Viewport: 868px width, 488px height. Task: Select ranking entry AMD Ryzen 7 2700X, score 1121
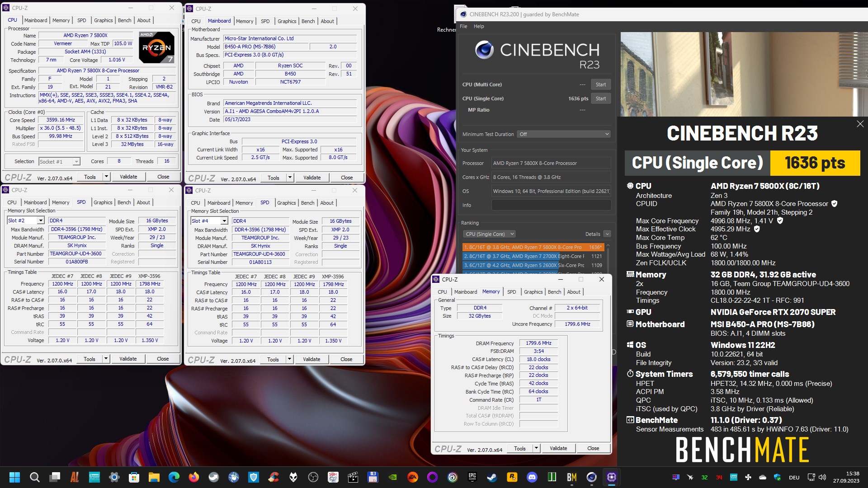pos(533,256)
